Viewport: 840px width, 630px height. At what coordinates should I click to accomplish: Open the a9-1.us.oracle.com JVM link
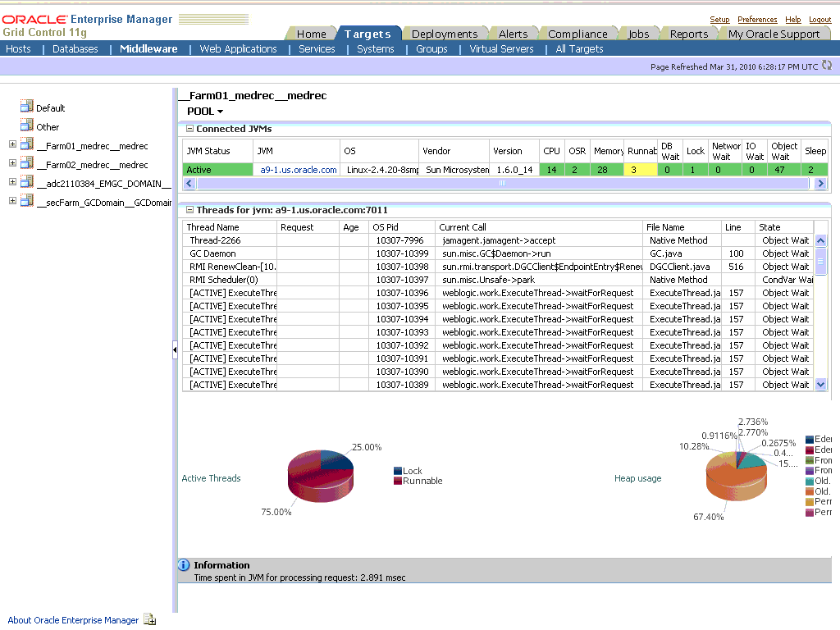[x=299, y=170]
